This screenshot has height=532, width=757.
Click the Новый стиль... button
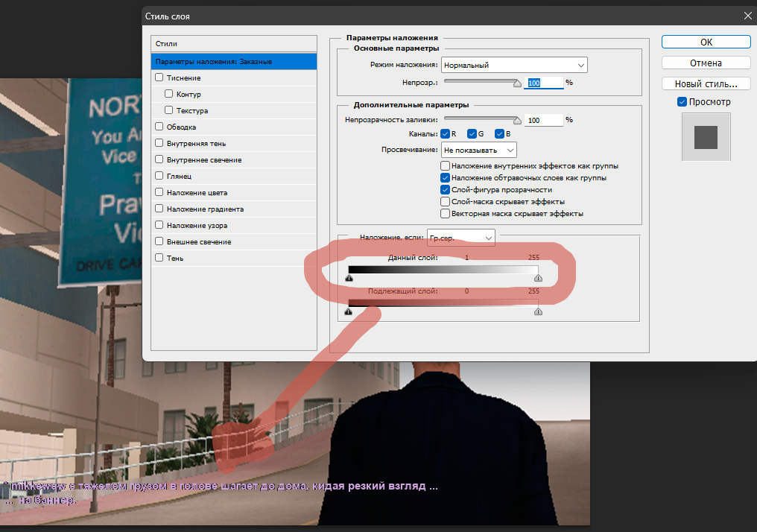(x=706, y=83)
